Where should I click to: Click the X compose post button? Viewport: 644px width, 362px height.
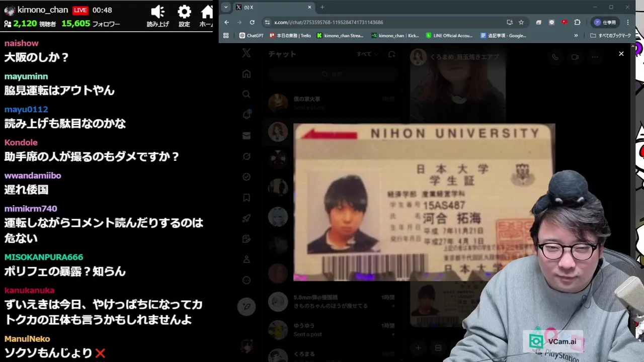(x=246, y=306)
